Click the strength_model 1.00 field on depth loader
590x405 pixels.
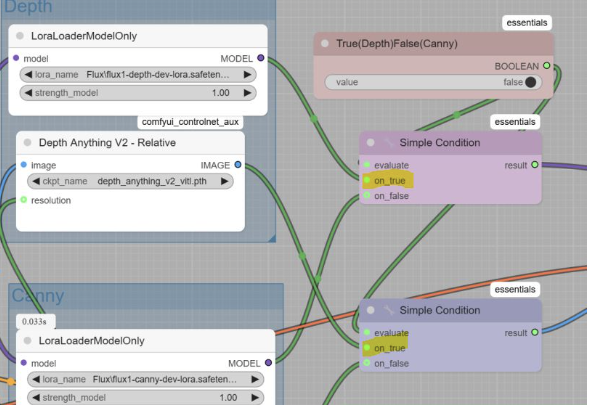pyautogui.click(x=138, y=93)
